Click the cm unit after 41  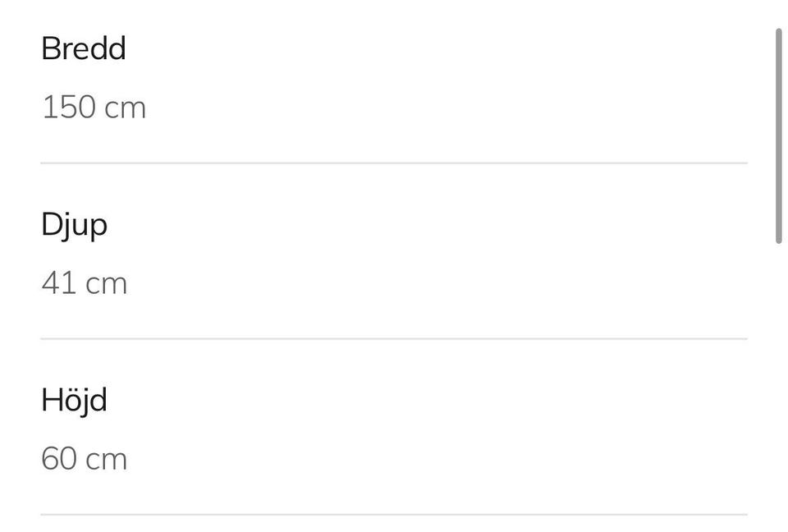tap(107, 285)
